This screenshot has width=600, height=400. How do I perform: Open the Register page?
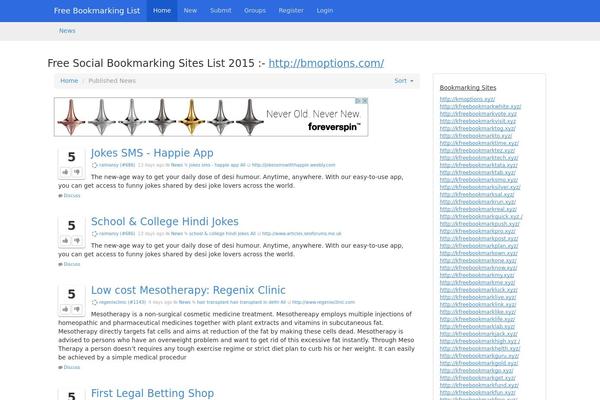pyautogui.click(x=291, y=11)
